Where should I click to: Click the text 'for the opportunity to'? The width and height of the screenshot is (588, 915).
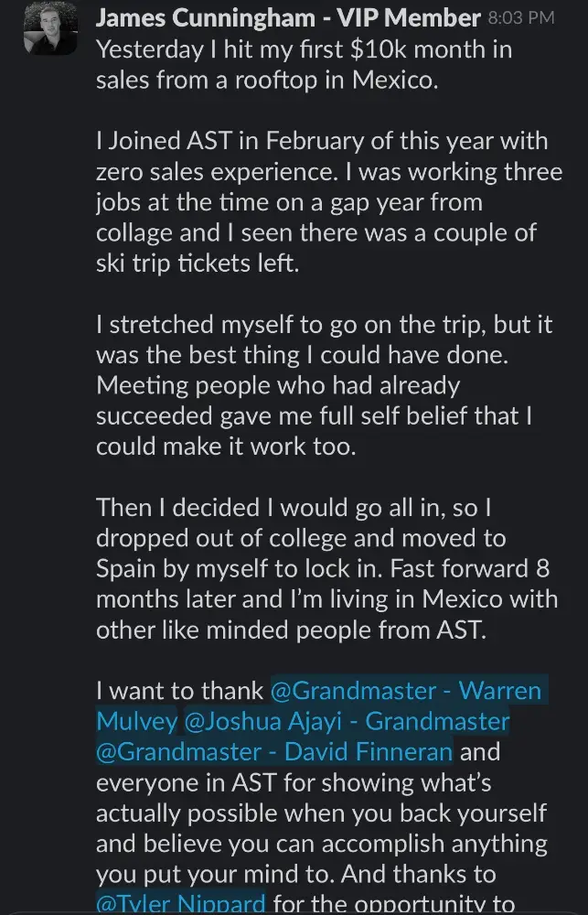click(393, 904)
